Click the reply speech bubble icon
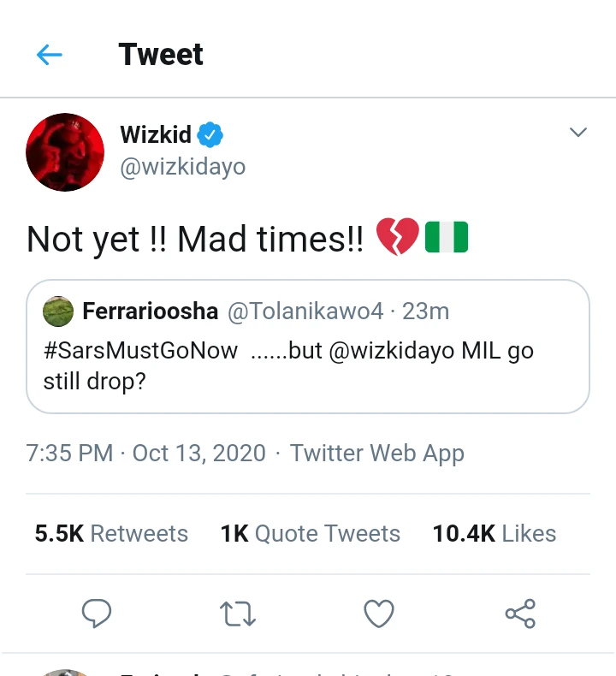 [97, 613]
